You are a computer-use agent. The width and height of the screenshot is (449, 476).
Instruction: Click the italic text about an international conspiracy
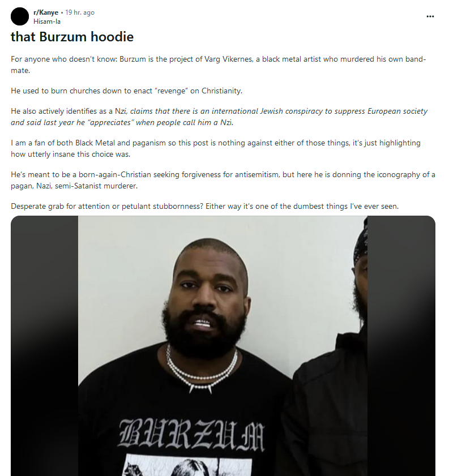[x=219, y=117]
